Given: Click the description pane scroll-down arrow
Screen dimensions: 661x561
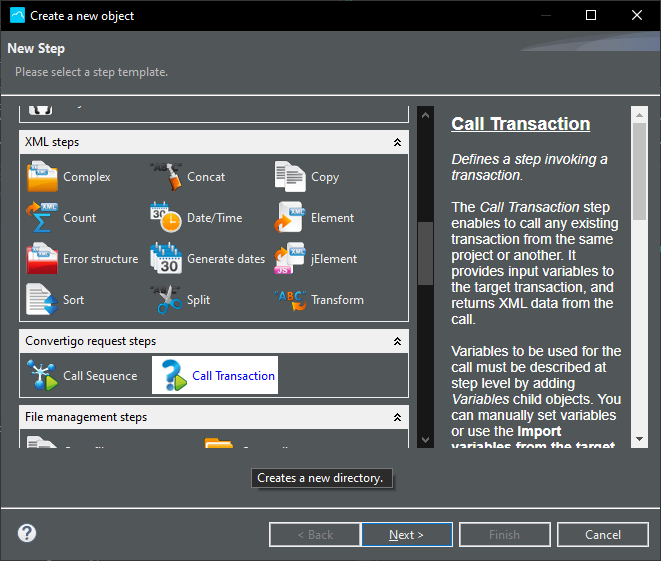Looking at the screenshot, I should click(640, 439).
